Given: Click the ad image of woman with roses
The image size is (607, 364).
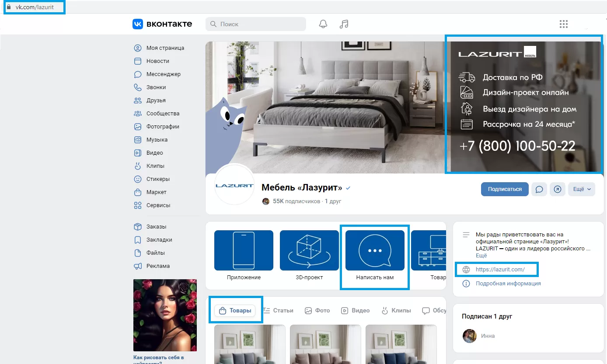Looking at the screenshot, I should click(x=165, y=315).
